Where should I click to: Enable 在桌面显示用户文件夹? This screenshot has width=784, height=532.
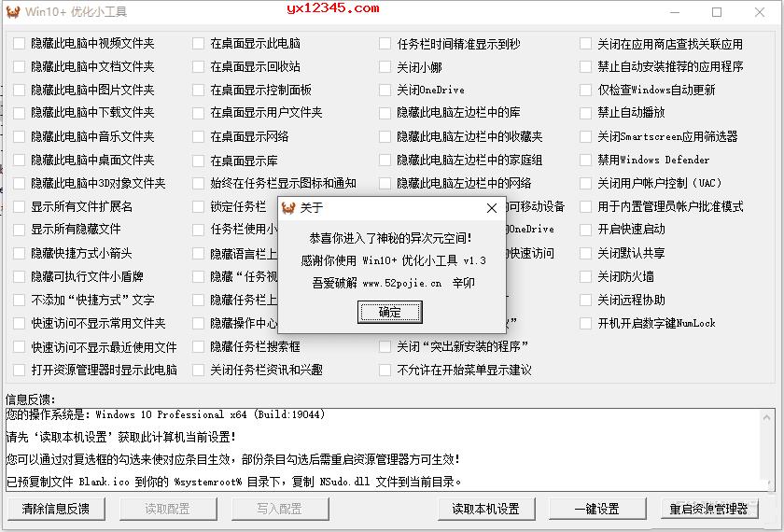point(199,113)
